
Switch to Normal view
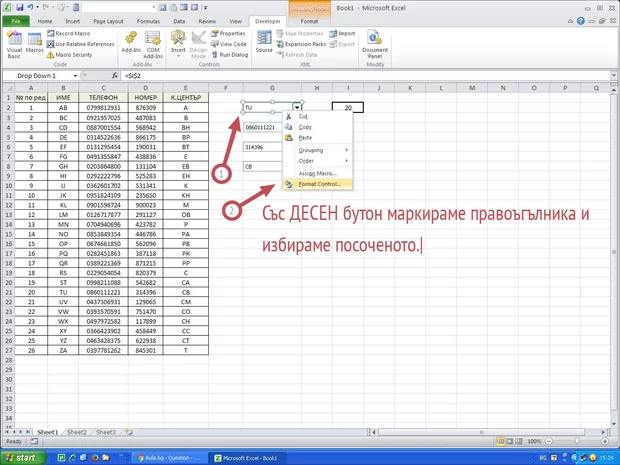pos(501,441)
